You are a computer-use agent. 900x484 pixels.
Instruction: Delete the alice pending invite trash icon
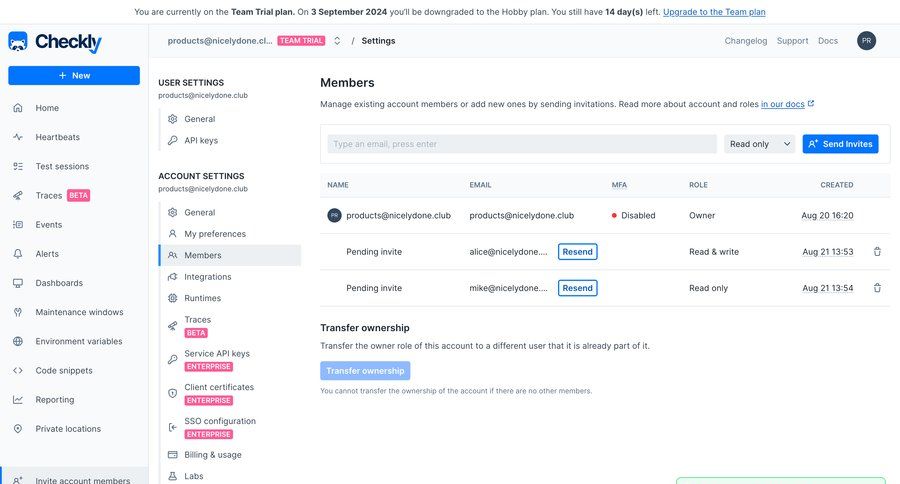[877, 251]
